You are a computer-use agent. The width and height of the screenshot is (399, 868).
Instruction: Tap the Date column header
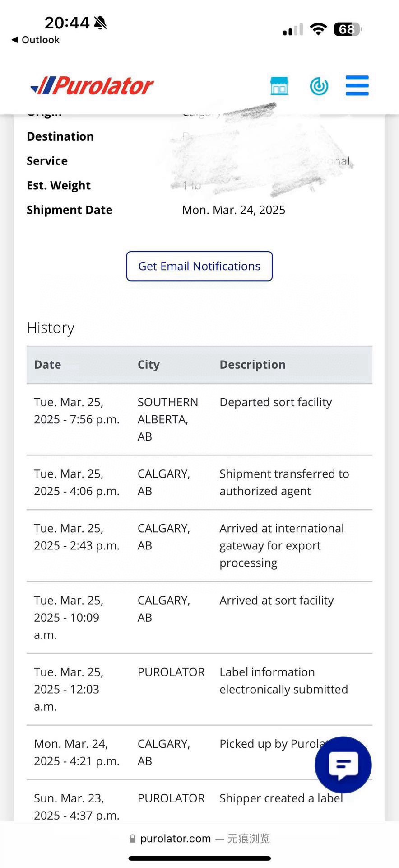click(47, 365)
